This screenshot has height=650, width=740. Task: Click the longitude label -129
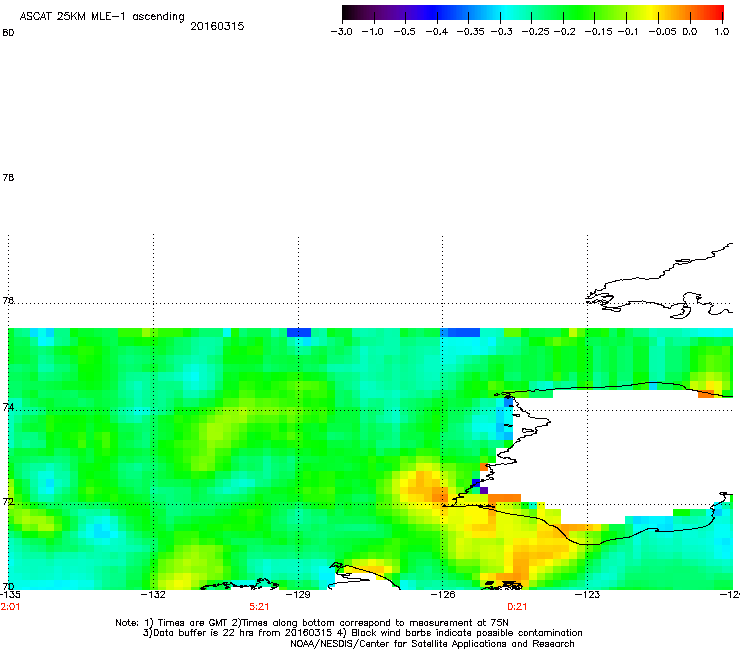point(298,595)
